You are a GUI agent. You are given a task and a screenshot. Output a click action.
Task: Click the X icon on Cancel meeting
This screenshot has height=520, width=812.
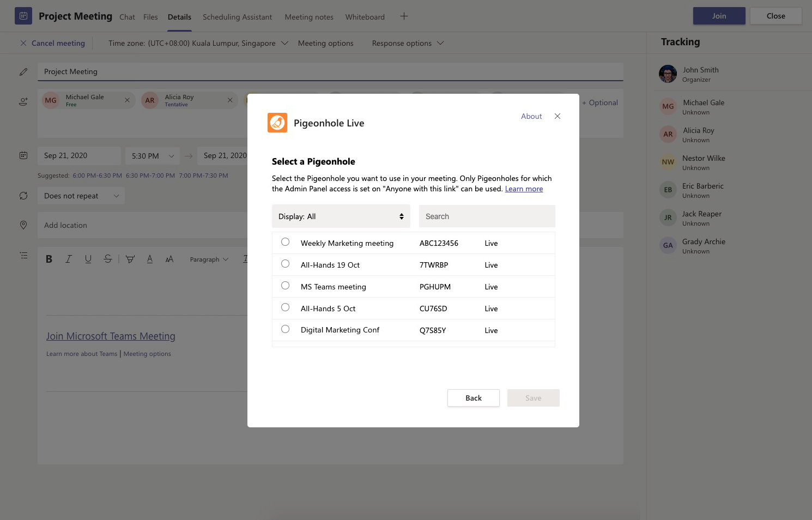pos(23,43)
